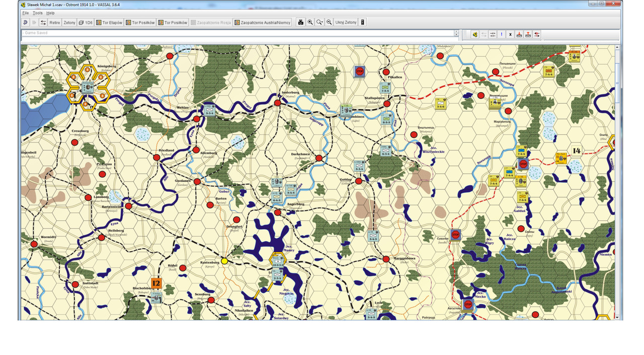
Task: Select the STOP marker near Jez. Necko
Action: pyautogui.click(x=468, y=304)
